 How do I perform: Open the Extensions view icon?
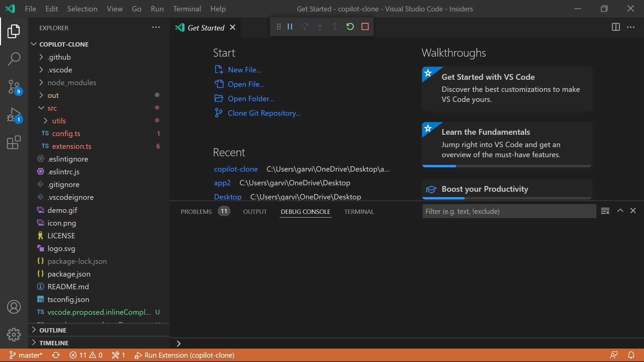[x=14, y=142]
